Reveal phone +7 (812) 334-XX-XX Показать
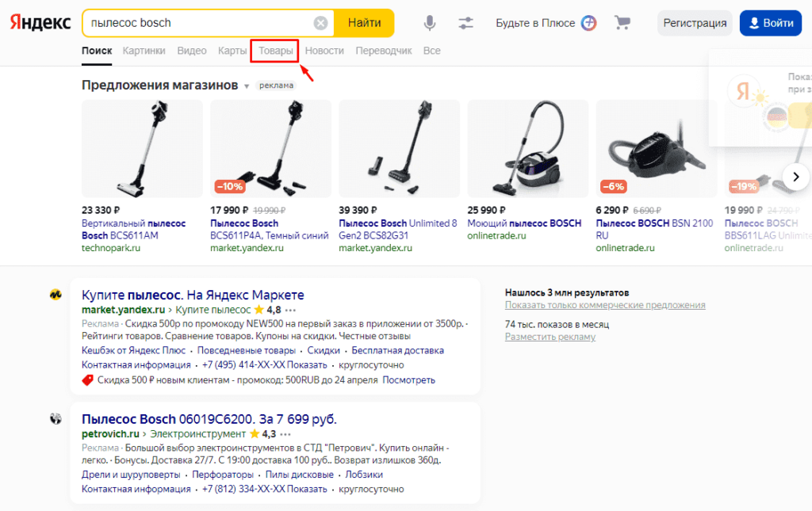Image resolution: width=812 pixels, height=511 pixels. 265,490
